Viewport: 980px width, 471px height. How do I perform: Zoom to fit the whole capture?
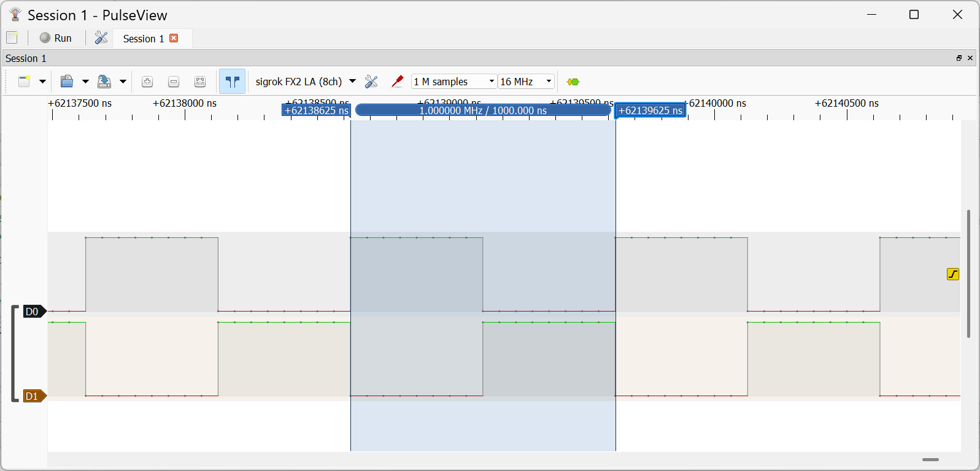pos(200,82)
